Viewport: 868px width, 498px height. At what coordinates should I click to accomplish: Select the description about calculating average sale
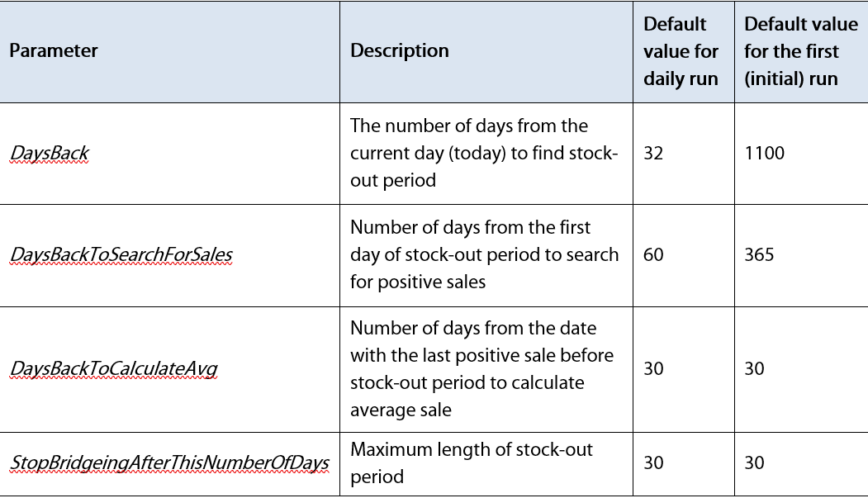pos(482,369)
